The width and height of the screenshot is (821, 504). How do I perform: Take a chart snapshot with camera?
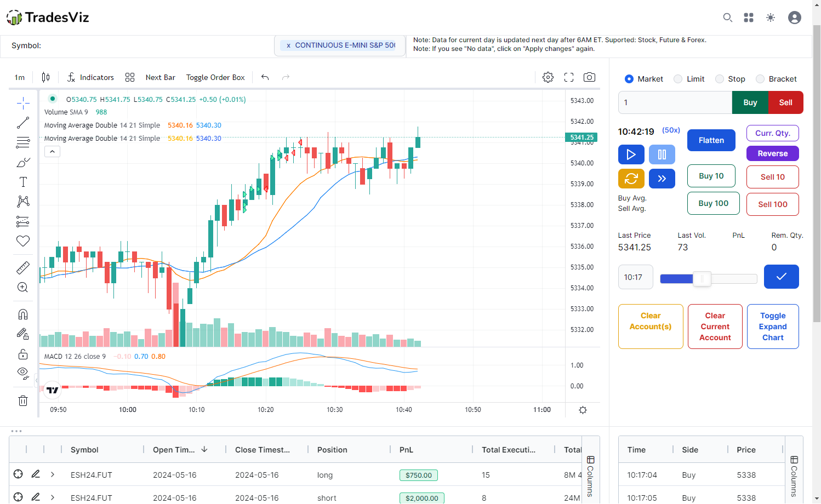[589, 77]
